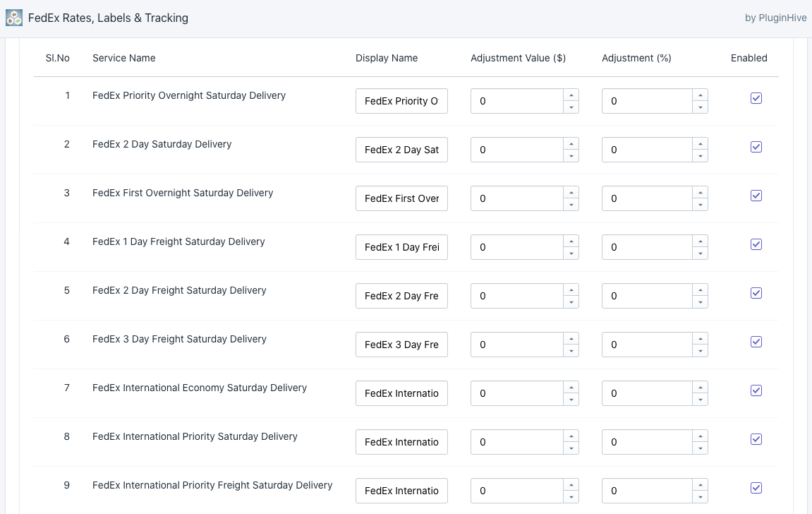Image resolution: width=812 pixels, height=514 pixels.
Task: Edit display name for International Priority Freight Saturday
Action: tap(401, 491)
